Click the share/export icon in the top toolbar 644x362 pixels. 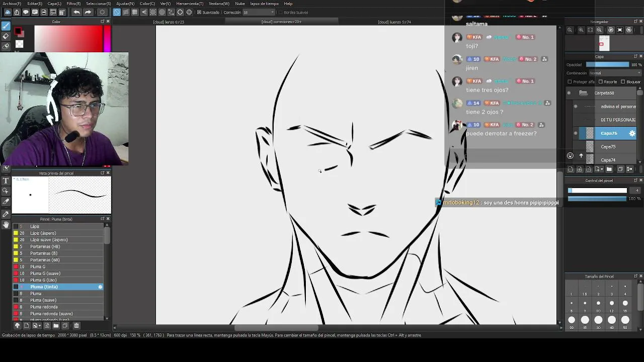pyautogui.click(x=17, y=12)
